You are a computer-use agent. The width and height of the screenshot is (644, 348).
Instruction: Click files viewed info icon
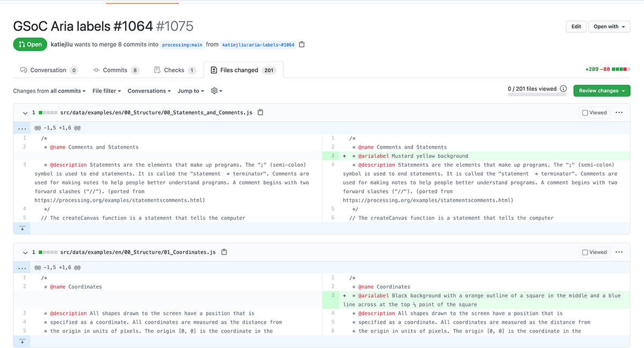tap(563, 89)
